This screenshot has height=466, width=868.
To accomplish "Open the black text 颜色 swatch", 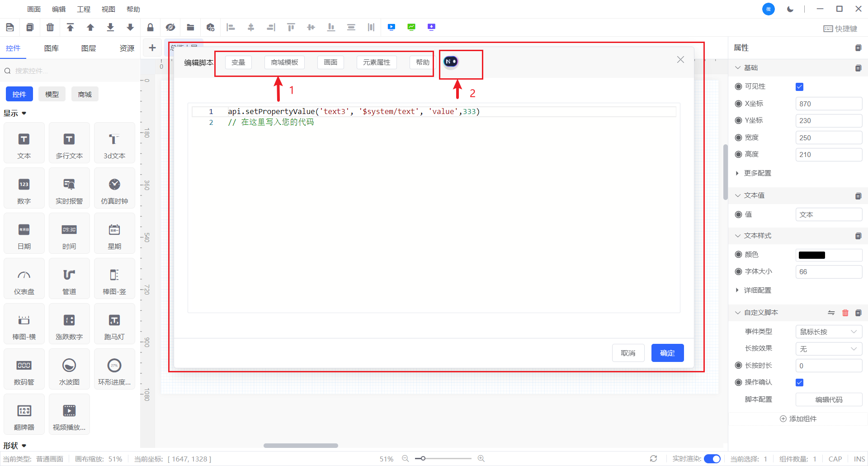I will [812, 255].
